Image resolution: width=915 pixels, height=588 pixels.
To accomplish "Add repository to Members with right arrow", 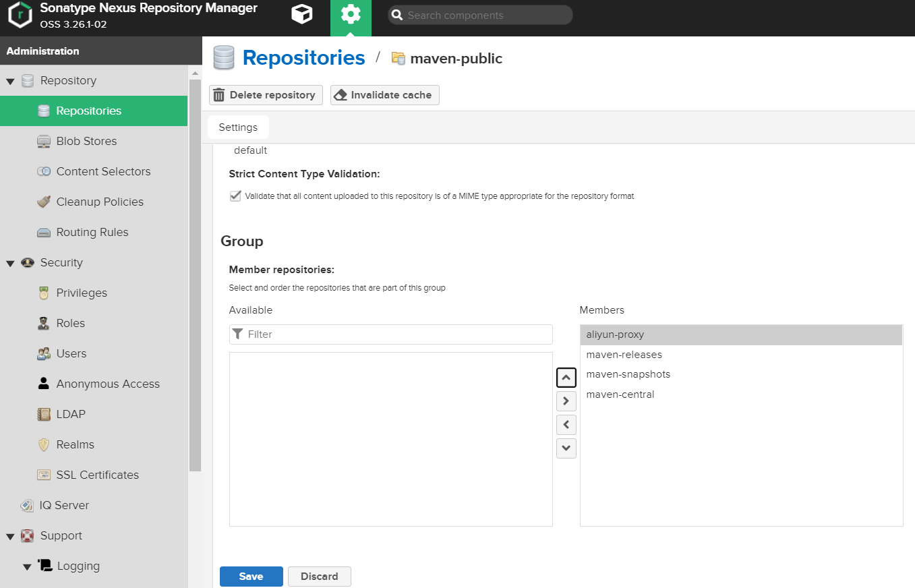I will click(566, 401).
